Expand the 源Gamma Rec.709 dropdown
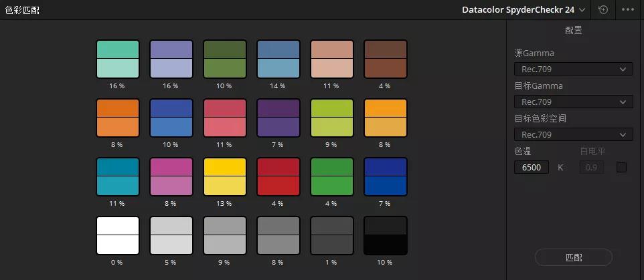 tap(573, 69)
